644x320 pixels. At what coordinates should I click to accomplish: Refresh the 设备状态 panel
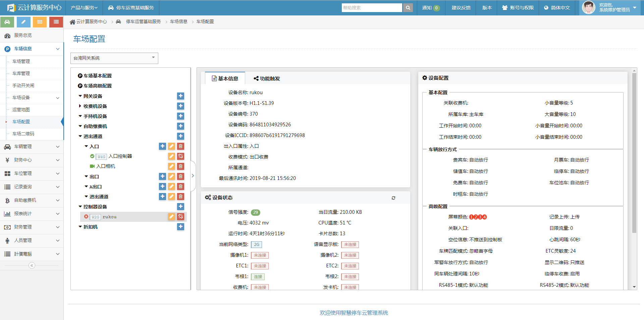click(393, 198)
